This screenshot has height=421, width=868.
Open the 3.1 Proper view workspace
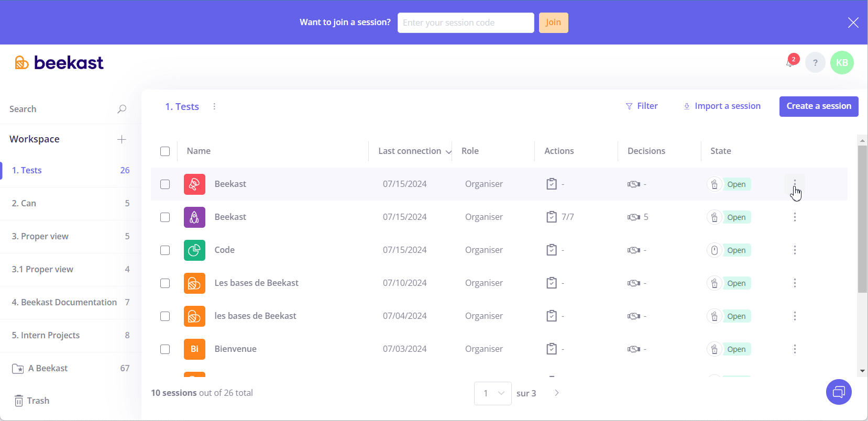pos(71,270)
